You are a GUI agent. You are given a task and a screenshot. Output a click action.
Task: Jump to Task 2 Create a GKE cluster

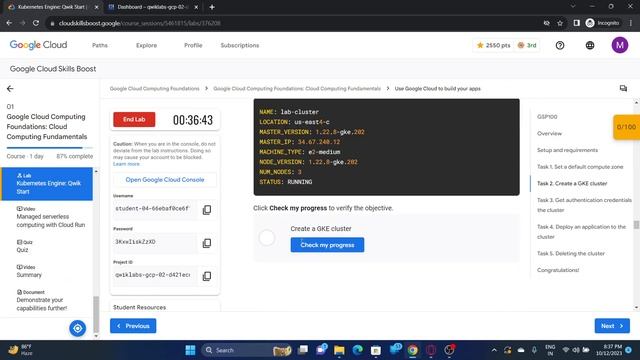point(572,183)
